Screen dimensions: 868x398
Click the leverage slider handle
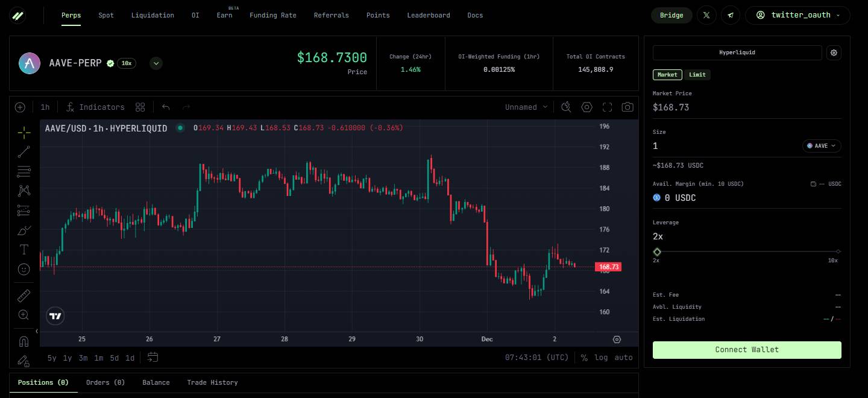tap(657, 251)
